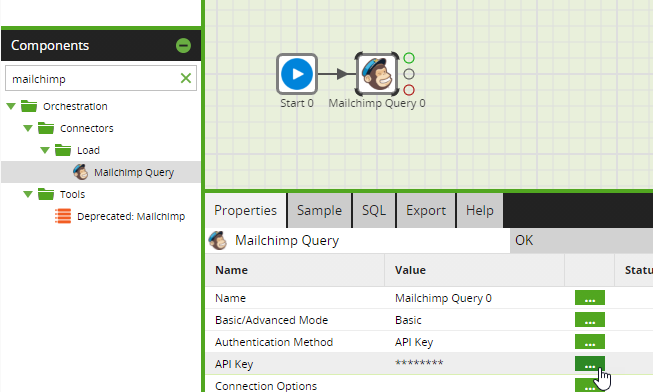Select the Start 0 component on canvas
Image resolution: width=653 pixels, height=392 pixels.
tap(297, 74)
